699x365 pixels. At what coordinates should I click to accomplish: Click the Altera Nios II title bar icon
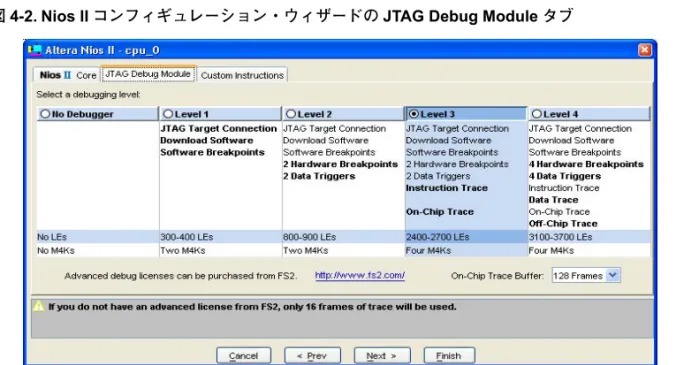tap(34, 50)
